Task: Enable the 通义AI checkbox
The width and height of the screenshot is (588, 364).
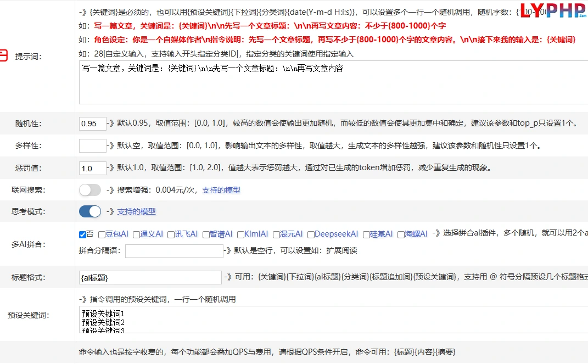Action: 137,234
